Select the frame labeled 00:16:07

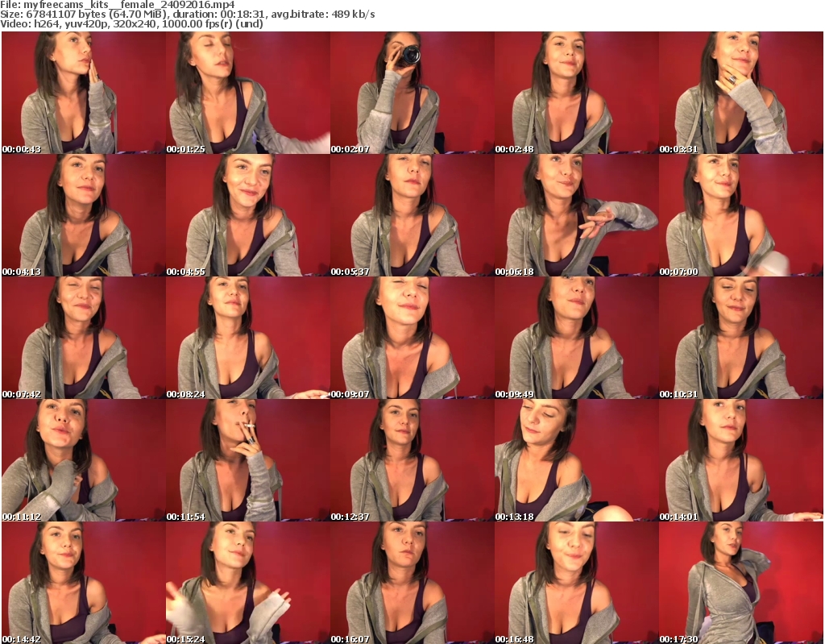[x=412, y=583]
